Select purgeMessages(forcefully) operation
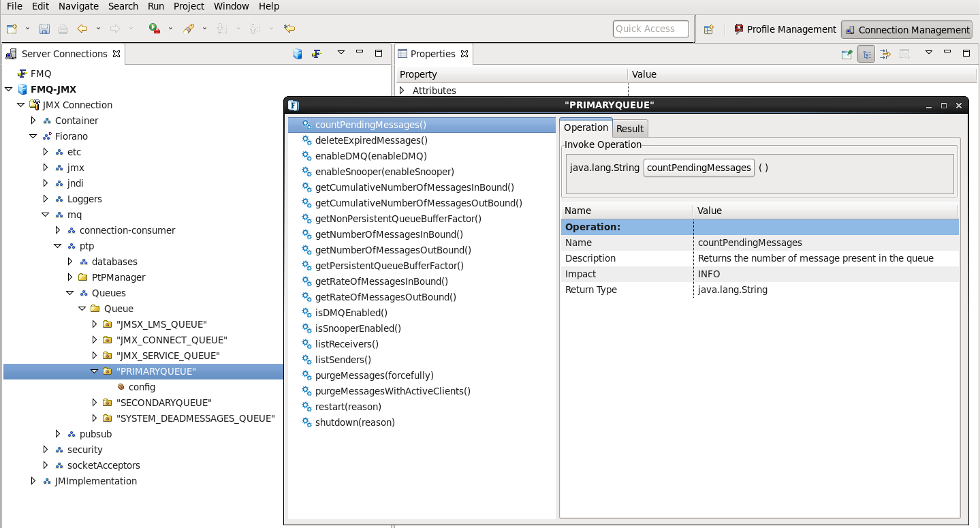The height and width of the screenshot is (528, 980). click(374, 375)
